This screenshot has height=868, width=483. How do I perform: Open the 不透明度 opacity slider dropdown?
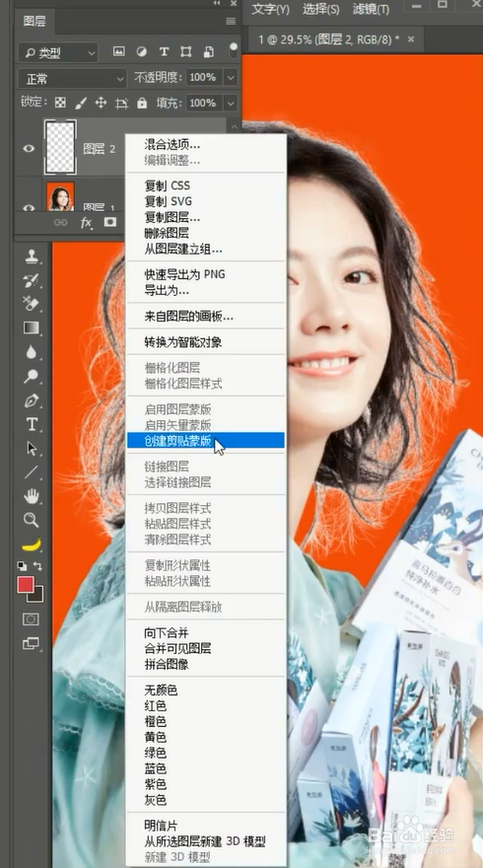point(232,78)
